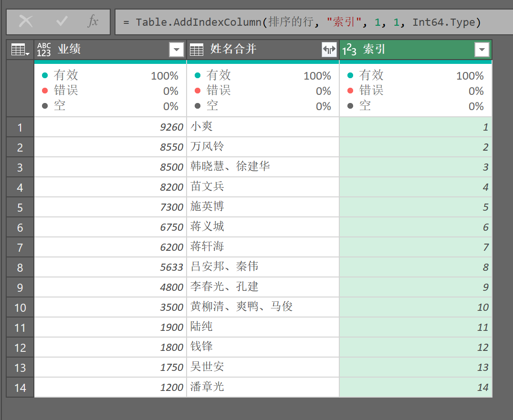Viewport: 513px width, 420px height.
Task: Click the cell with value 9260
Action: tap(110, 127)
